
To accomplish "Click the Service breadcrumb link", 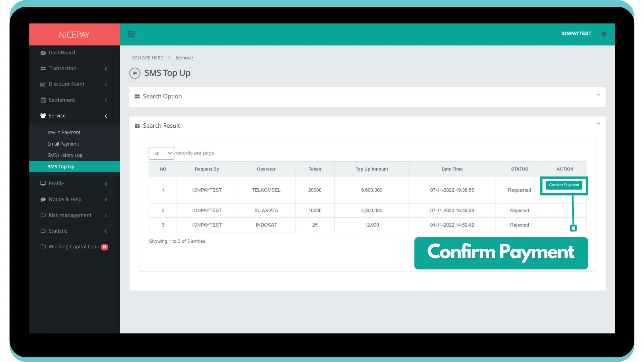I will pos(184,58).
